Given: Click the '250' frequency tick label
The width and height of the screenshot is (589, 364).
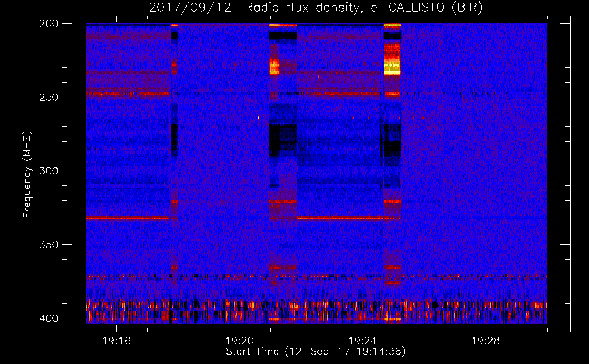Looking at the screenshot, I should pos(48,97).
